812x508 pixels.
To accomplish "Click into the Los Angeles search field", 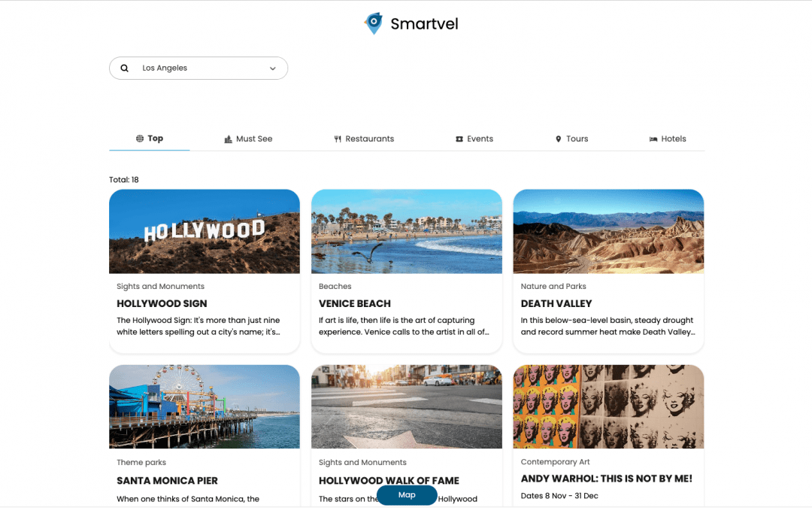I will 195,68.
